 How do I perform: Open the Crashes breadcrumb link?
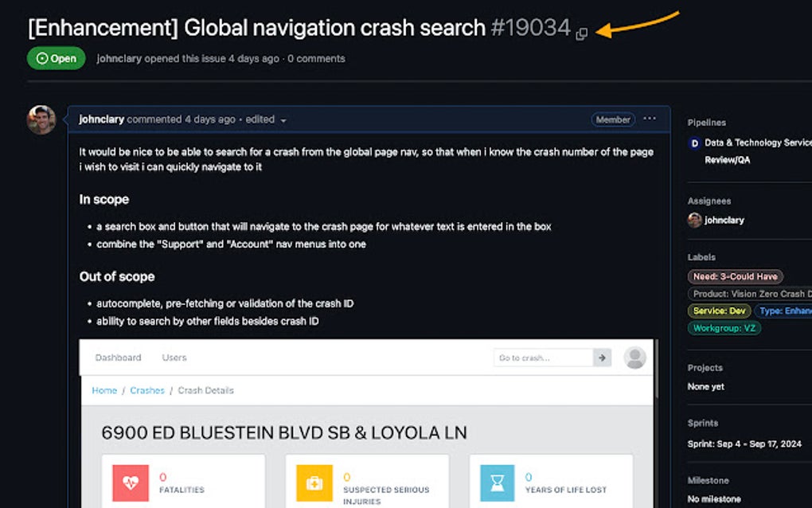coord(147,390)
